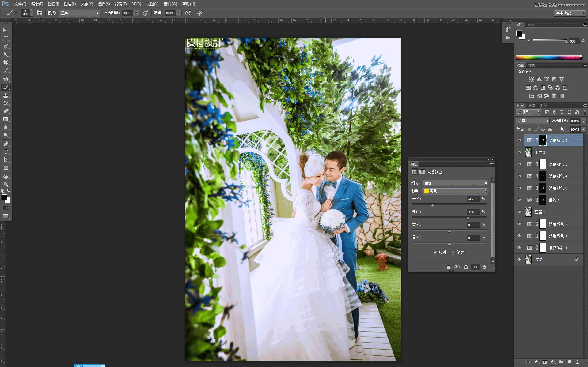
Task: Select the 绝对 radio button
Action: point(453,252)
